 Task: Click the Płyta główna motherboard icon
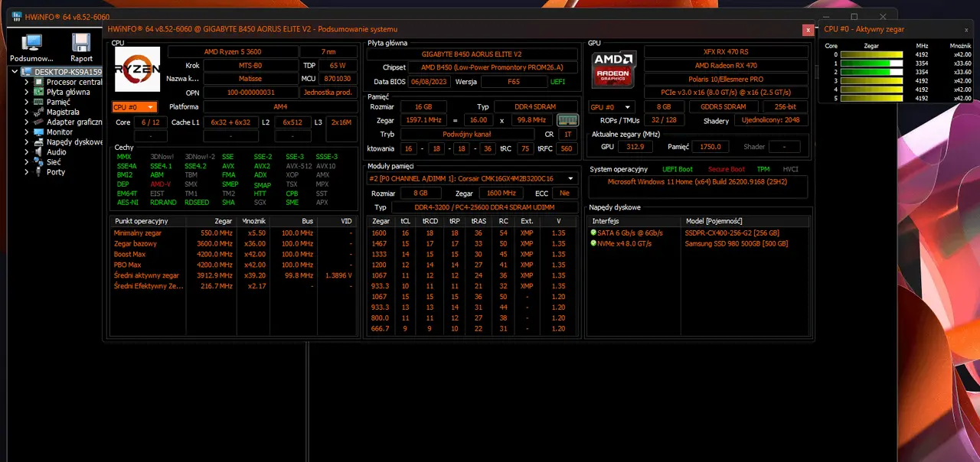click(40, 92)
